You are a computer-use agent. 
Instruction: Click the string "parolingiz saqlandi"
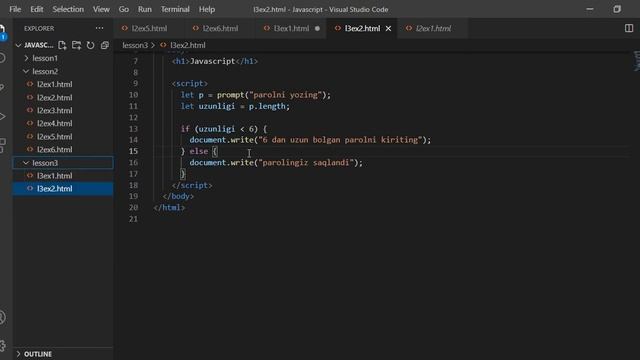point(306,162)
